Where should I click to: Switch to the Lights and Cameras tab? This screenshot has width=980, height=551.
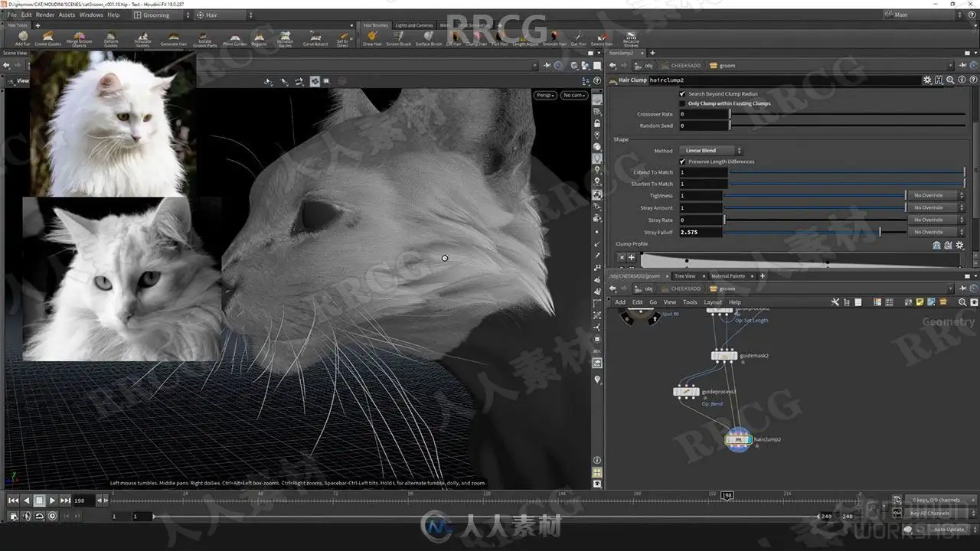tap(413, 25)
